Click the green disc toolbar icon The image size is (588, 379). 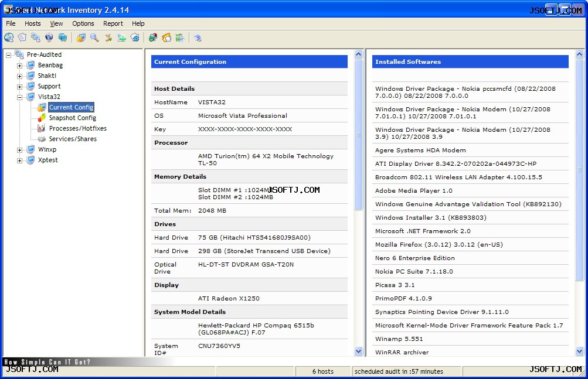click(x=180, y=37)
